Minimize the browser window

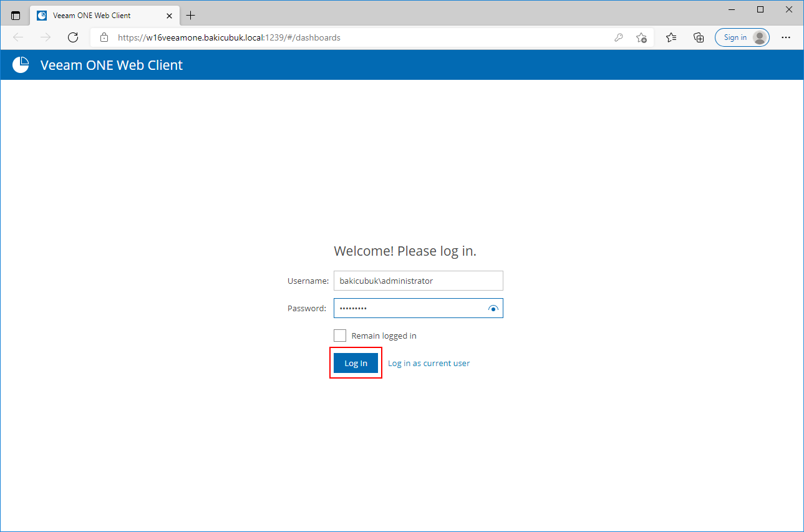pyautogui.click(x=732, y=9)
